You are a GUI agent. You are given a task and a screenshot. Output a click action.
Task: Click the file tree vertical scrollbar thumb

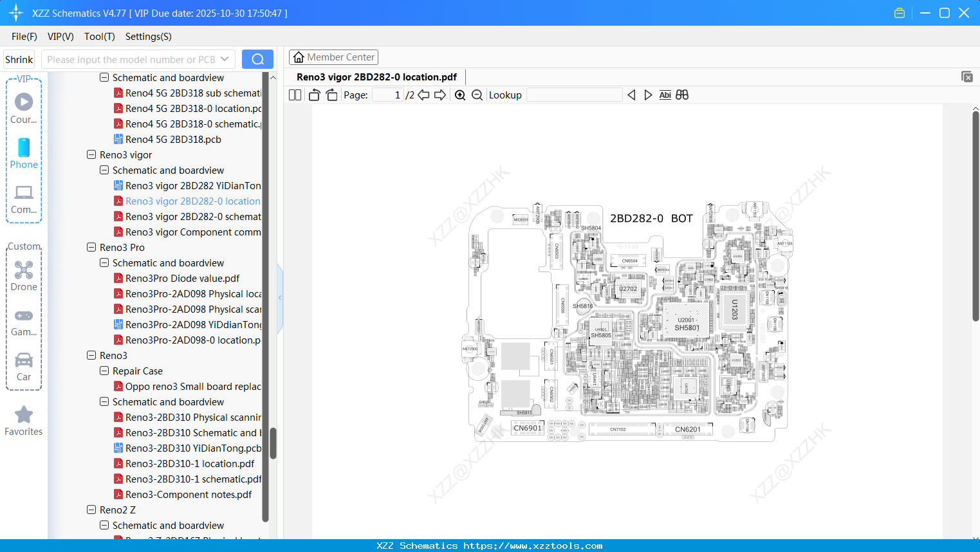tap(273, 444)
